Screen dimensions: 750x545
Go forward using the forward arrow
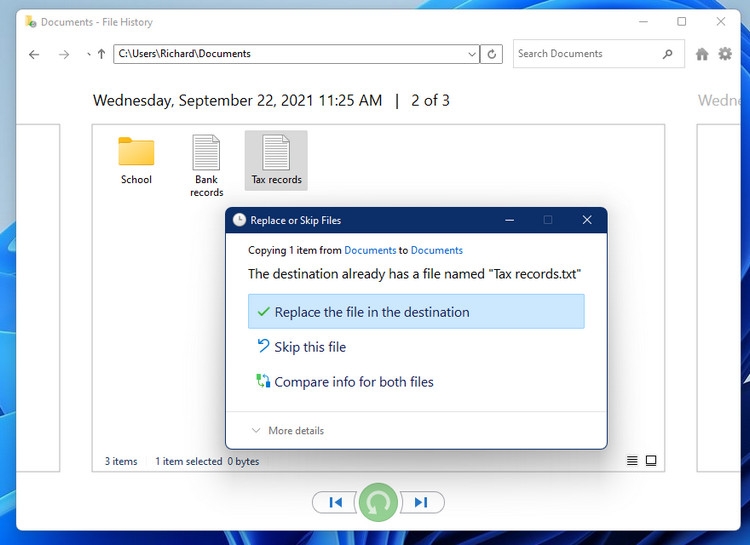[x=64, y=54]
